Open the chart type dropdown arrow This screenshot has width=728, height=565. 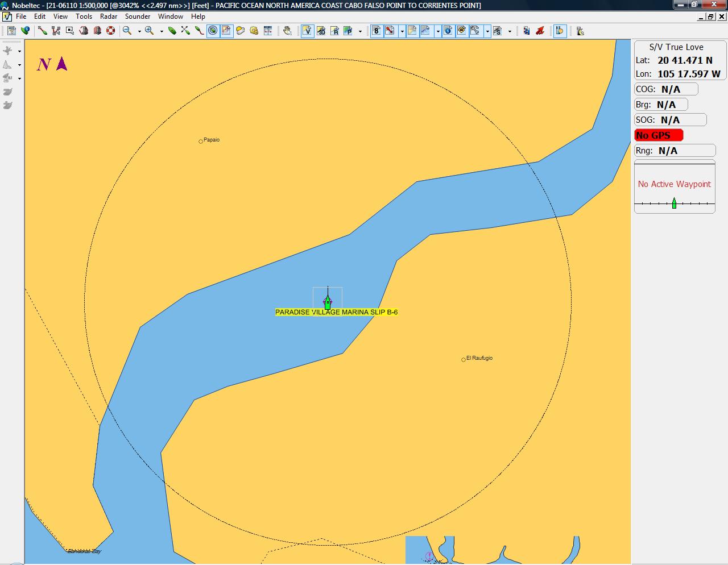pos(360,31)
